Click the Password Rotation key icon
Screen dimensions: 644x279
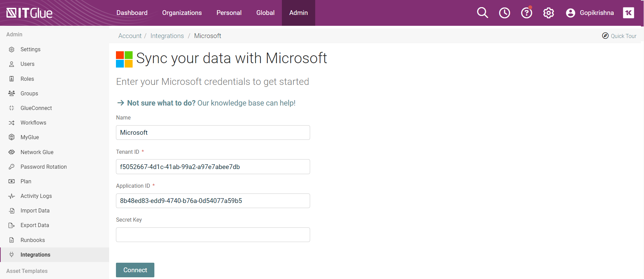(12, 167)
